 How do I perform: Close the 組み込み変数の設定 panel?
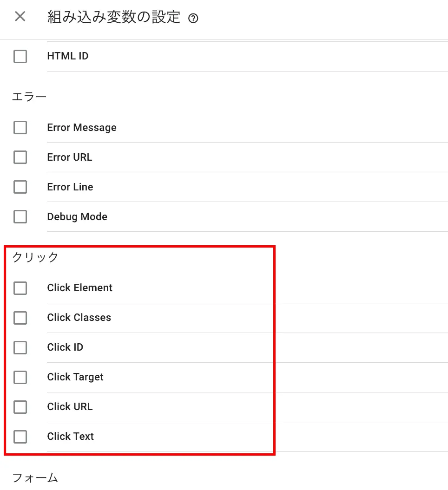20,16
